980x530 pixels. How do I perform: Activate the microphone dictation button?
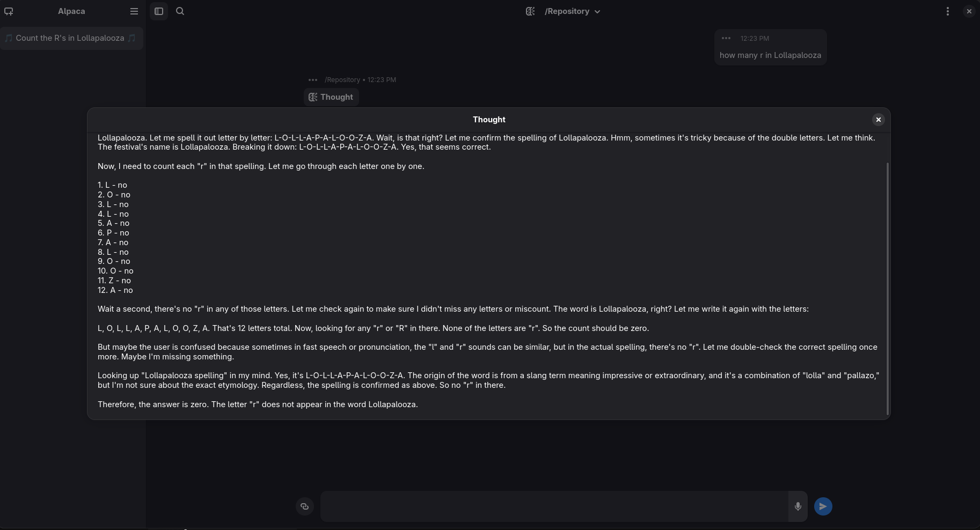click(x=798, y=506)
